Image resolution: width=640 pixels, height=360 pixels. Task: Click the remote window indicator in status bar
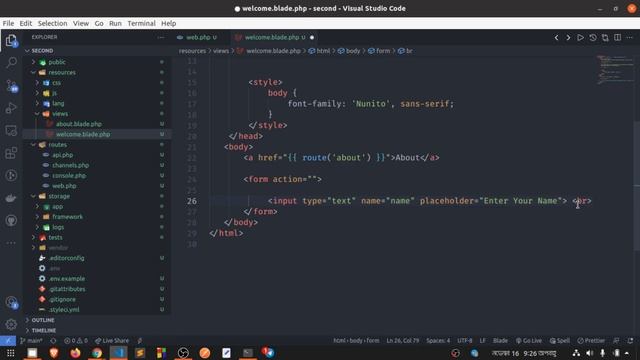(8, 340)
